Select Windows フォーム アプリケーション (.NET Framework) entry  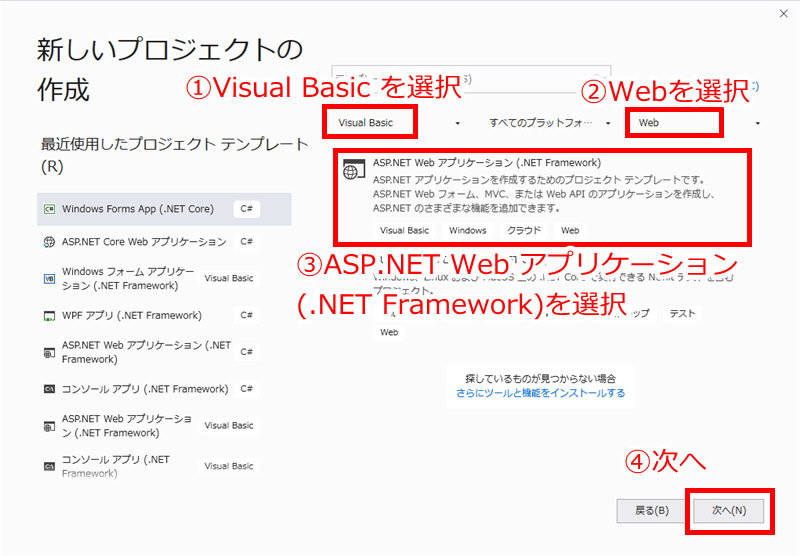point(164,279)
